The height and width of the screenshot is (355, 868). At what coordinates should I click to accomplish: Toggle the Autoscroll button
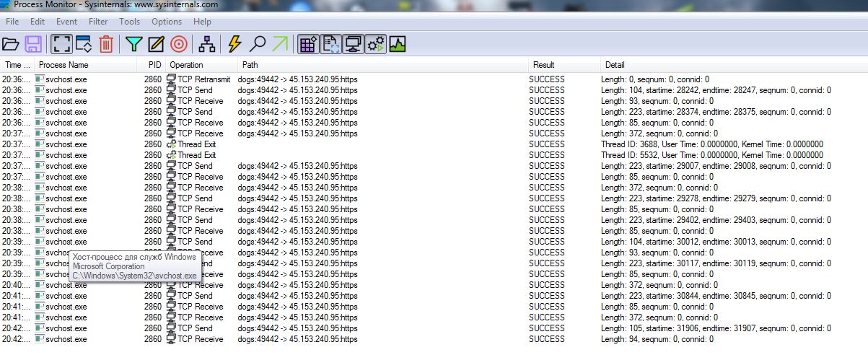pos(84,44)
